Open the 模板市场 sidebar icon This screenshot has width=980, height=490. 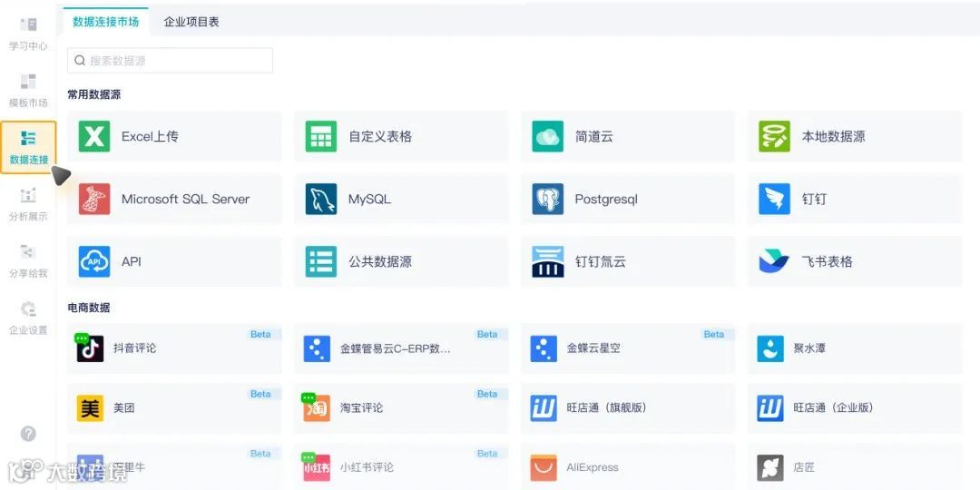pyautogui.click(x=28, y=82)
